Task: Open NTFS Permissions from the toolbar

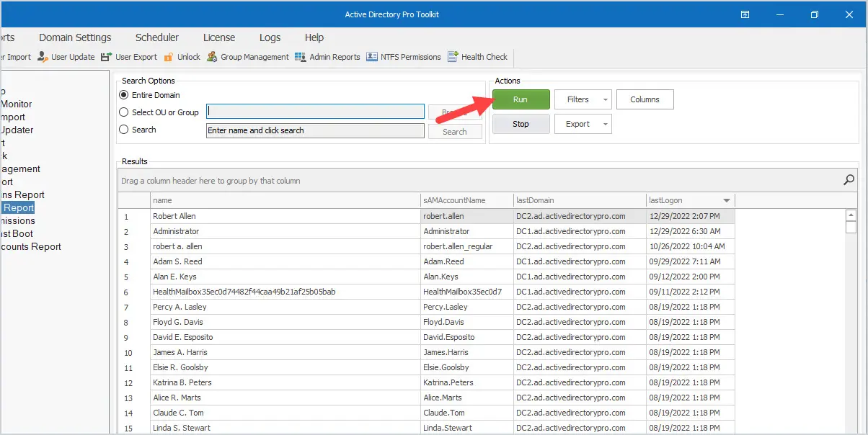Action: point(404,57)
